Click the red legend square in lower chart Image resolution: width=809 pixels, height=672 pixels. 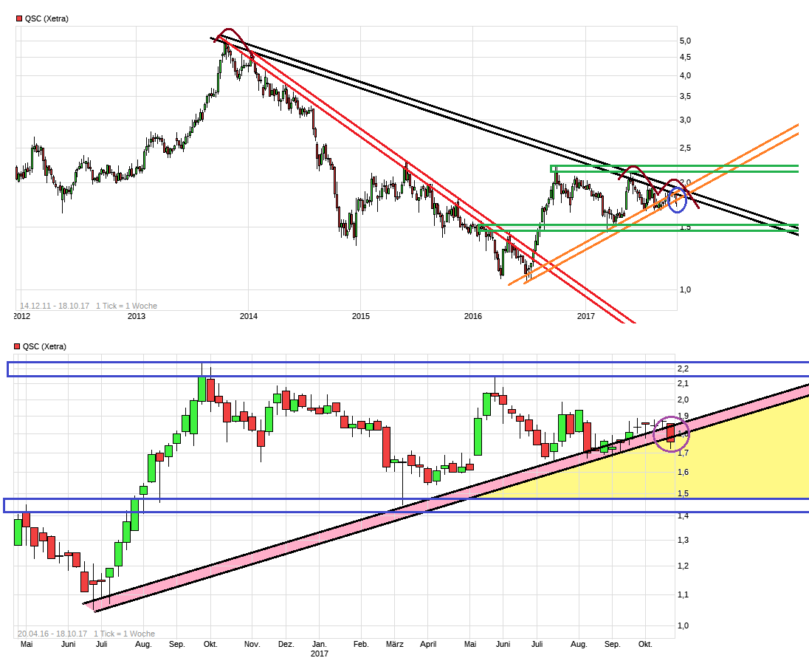click(x=17, y=346)
